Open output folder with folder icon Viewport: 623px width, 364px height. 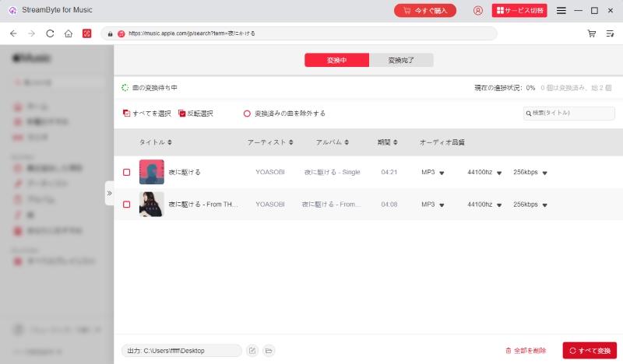point(269,351)
